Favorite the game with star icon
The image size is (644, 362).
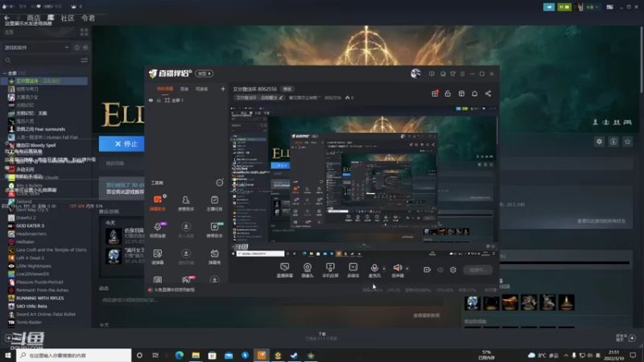click(627, 142)
